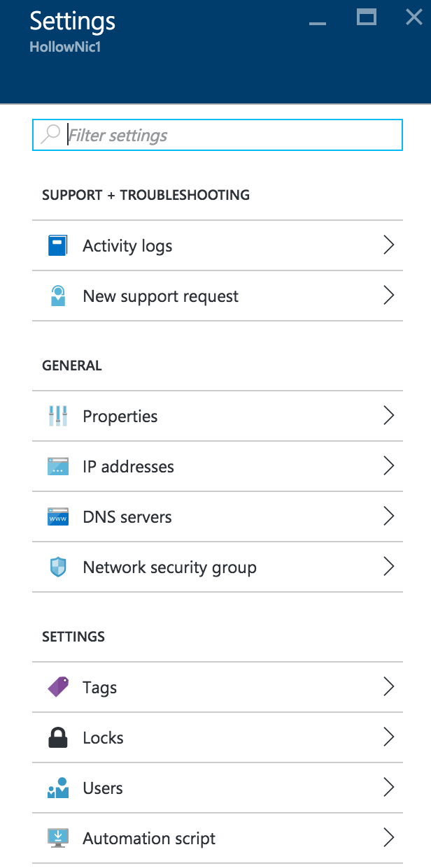The width and height of the screenshot is (431, 868).
Task: Click the Automation script monitor icon
Action: coord(58,839)
